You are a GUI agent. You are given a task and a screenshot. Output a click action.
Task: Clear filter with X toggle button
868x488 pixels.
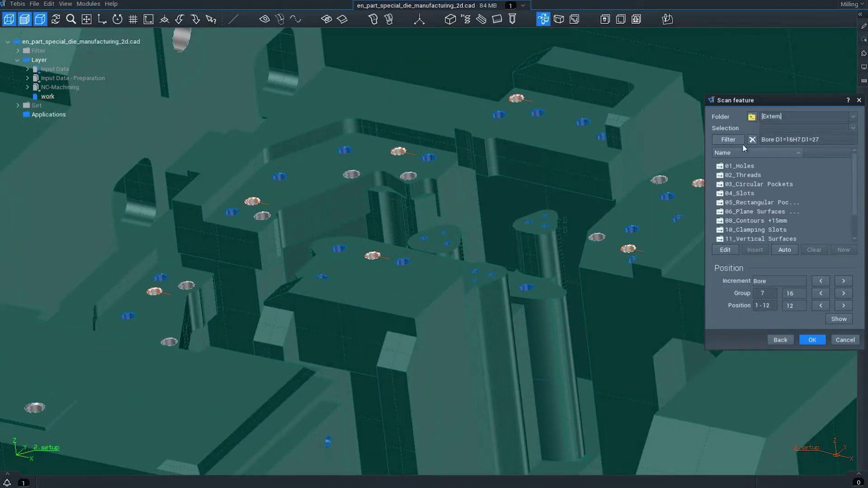pyautogui.click(x=752, y=140)
